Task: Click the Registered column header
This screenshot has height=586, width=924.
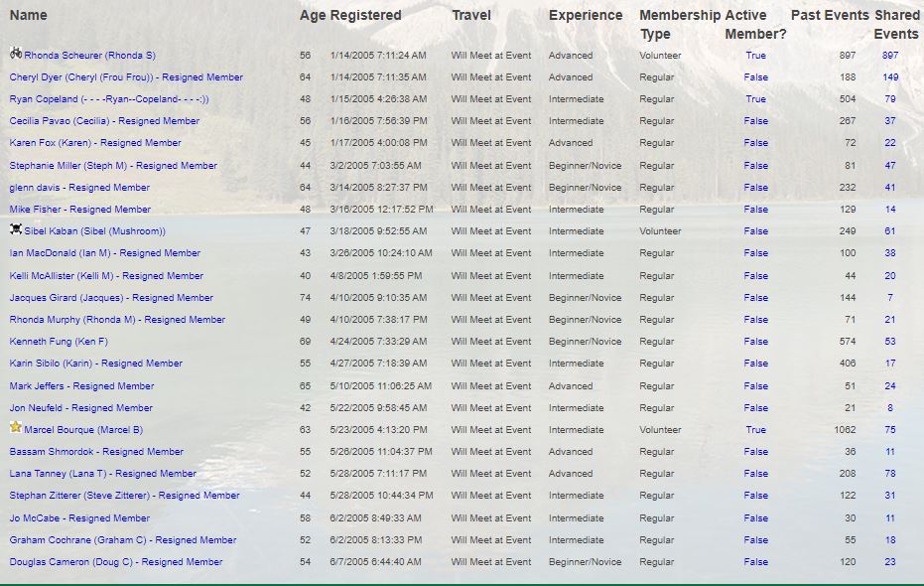Action: pos(365,15)
